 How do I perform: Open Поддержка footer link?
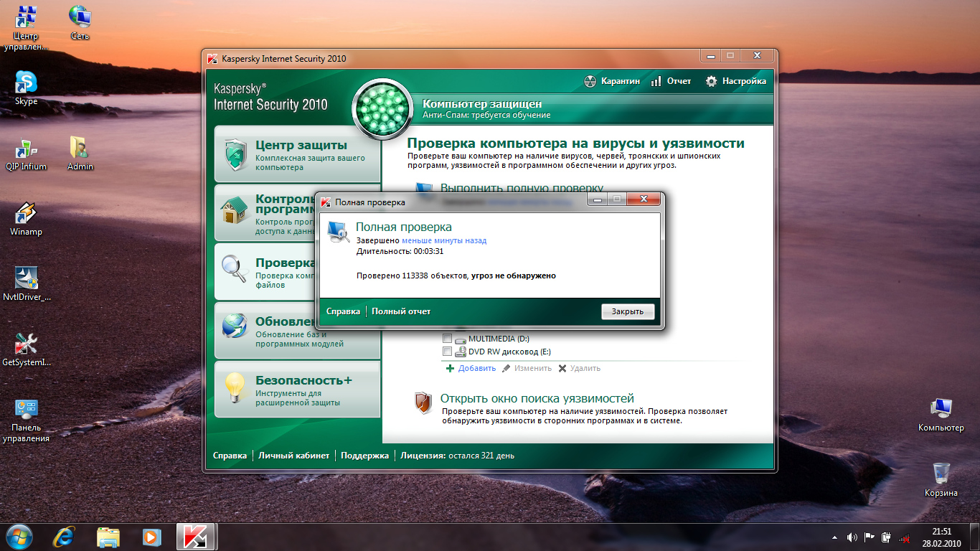point(364,456)
